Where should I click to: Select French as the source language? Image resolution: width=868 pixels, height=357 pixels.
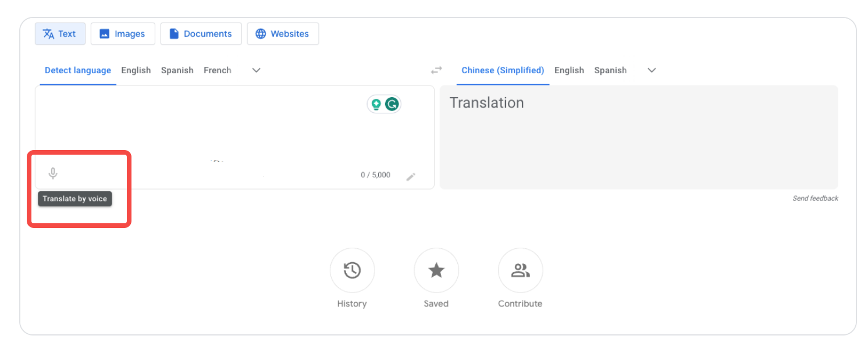pyautogui.click(x=217, y=70)
